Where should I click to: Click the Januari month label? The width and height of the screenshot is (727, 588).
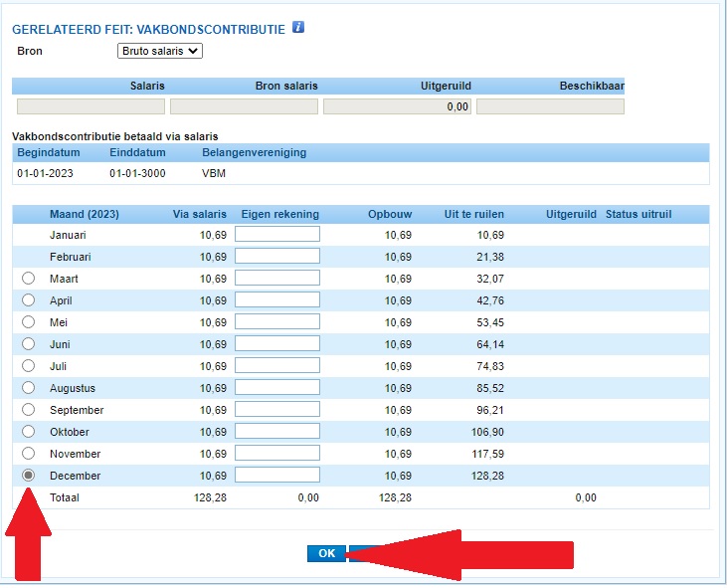68,235
